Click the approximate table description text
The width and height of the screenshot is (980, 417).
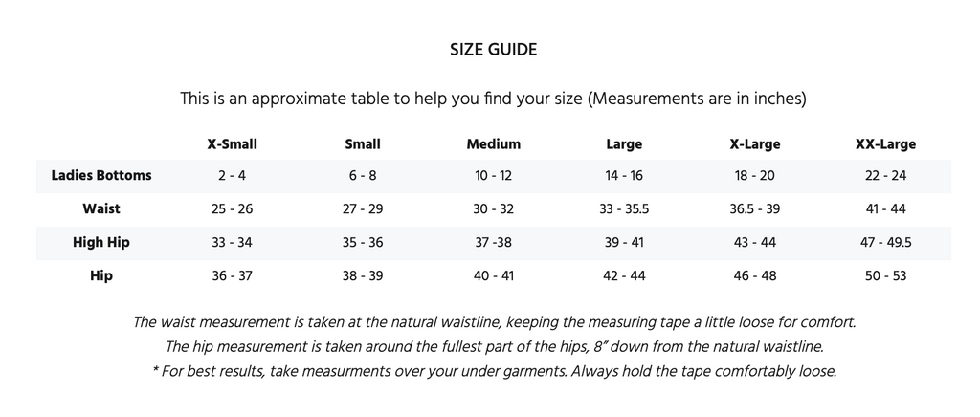pyautogui.click(x=493, y=99)
